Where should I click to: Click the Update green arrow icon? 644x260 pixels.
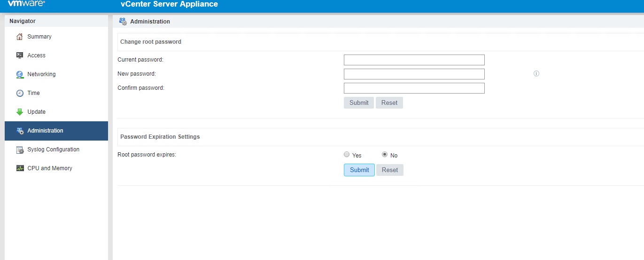(20, 112)
